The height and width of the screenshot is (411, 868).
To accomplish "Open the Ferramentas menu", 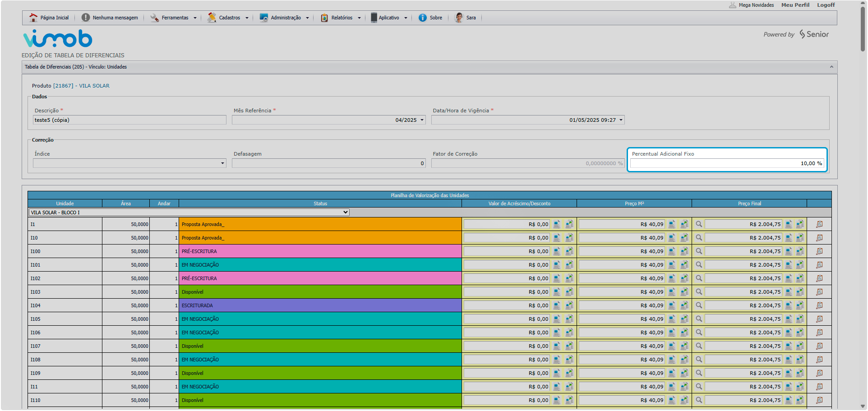I will pos(175,18).
